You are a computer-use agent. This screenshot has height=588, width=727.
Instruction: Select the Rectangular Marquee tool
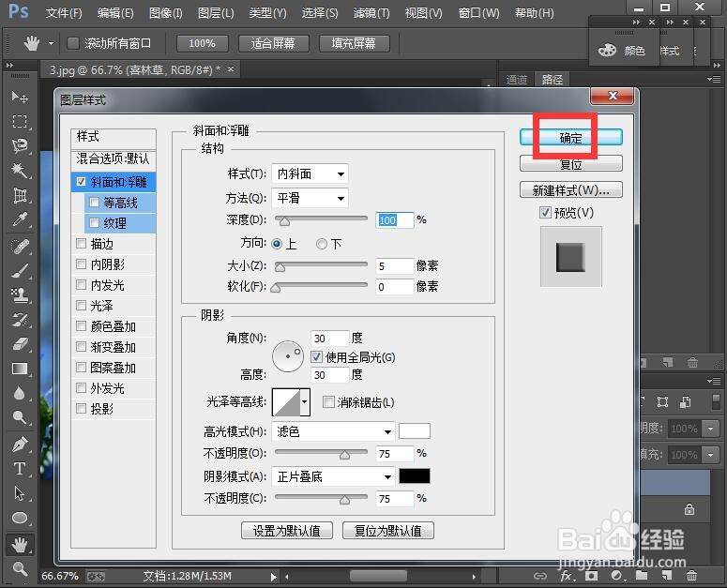pos(20,121)
